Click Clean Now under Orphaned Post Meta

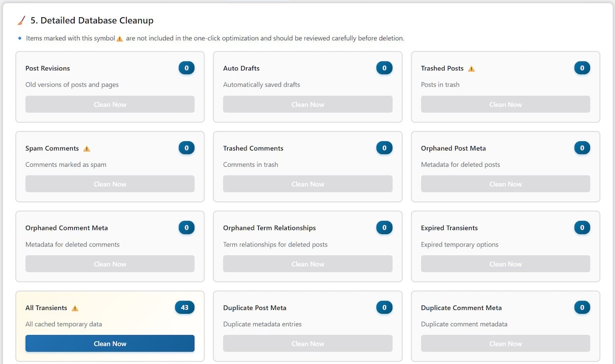click(x=505, y=184)
